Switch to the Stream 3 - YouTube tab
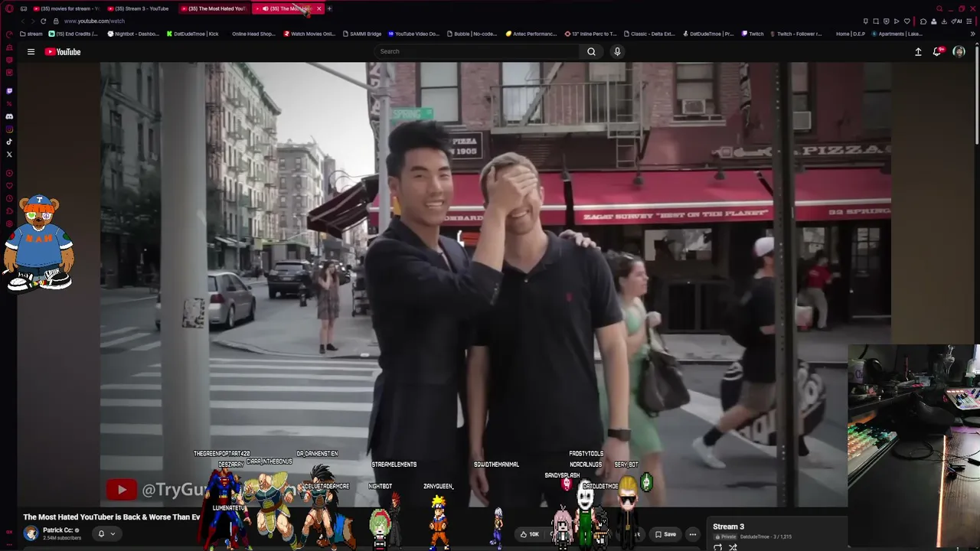The image size is (980, 551). tap(141, 8)
